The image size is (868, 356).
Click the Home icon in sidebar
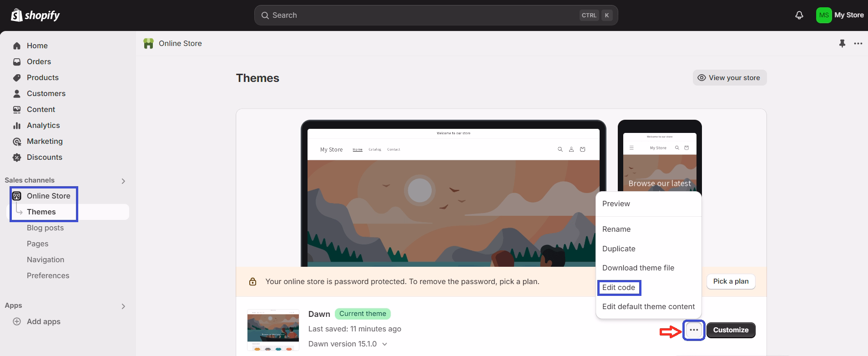(17, 46)
